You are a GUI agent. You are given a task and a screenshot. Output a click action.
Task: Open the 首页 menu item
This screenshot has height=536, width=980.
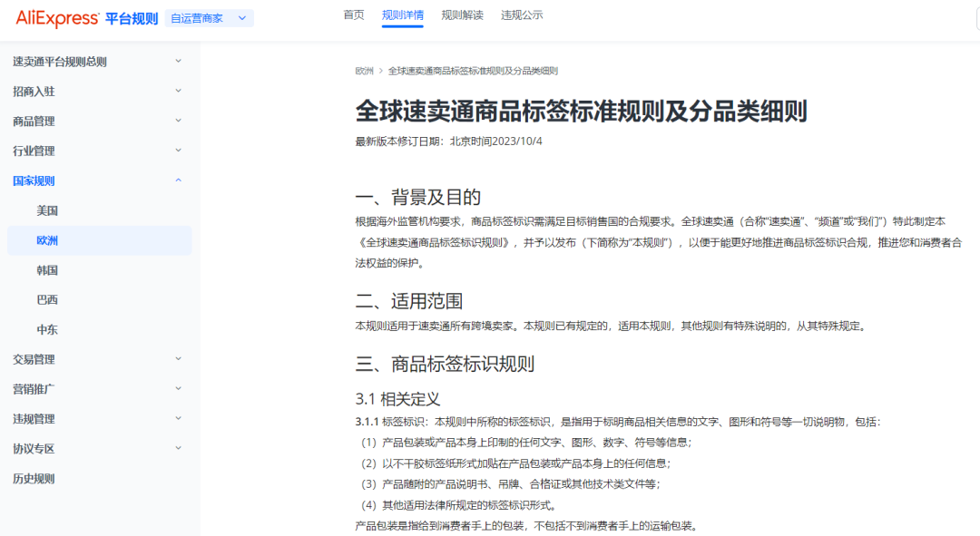[353, 15]
